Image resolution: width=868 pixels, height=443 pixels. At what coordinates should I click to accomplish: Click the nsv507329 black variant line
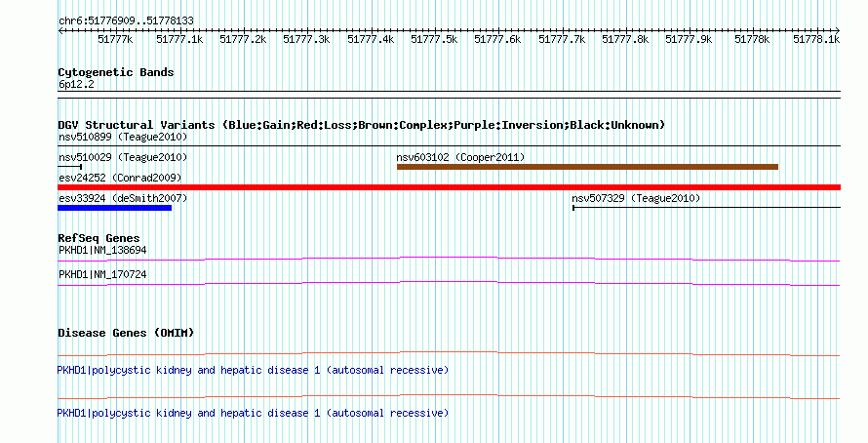click(706, 208)
